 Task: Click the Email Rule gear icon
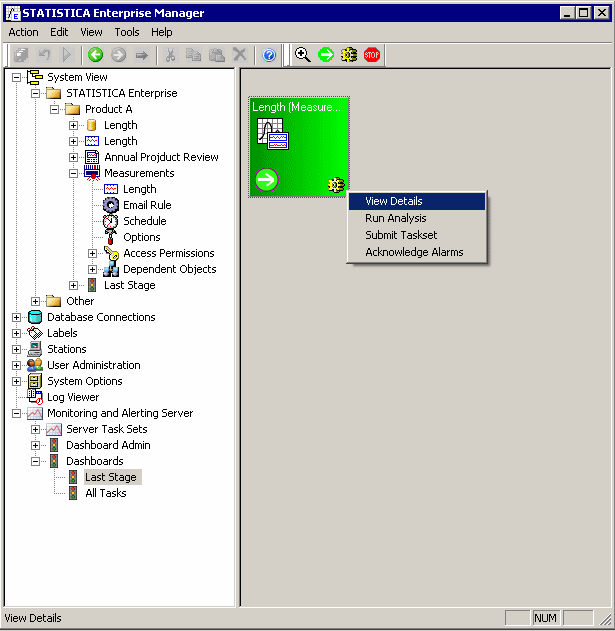[111, 205]
